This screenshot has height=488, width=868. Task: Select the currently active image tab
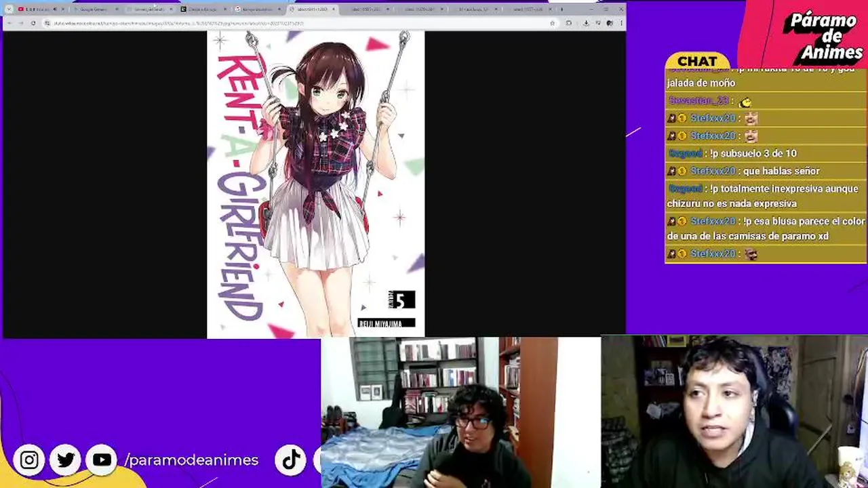coord(312,9)
